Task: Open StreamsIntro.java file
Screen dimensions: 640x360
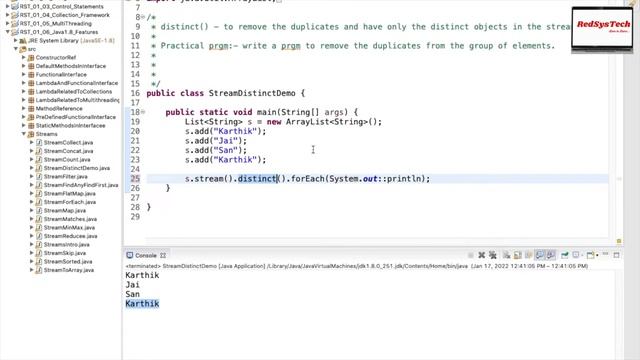Action: pyautogui.click(x=67, y=244)
